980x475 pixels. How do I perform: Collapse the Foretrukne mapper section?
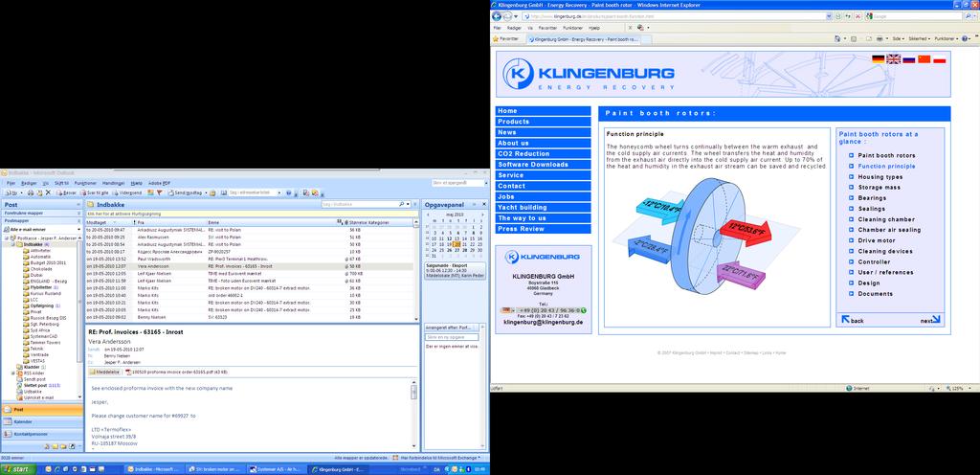tap(78, 213)
